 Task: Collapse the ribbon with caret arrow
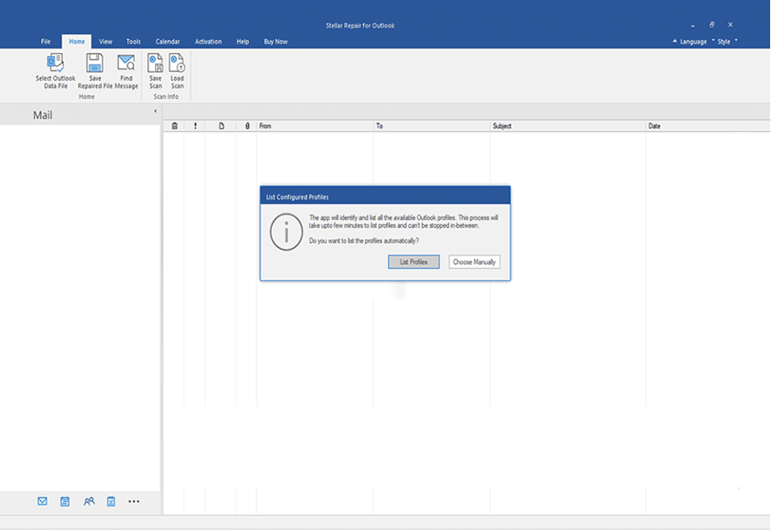point(675,41)
